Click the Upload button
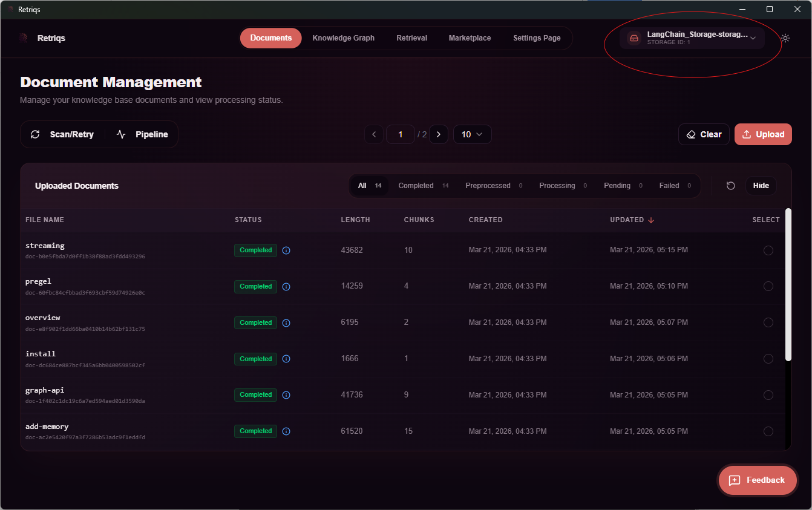Screen dimensions: 812x510 [x=763, y=134]
